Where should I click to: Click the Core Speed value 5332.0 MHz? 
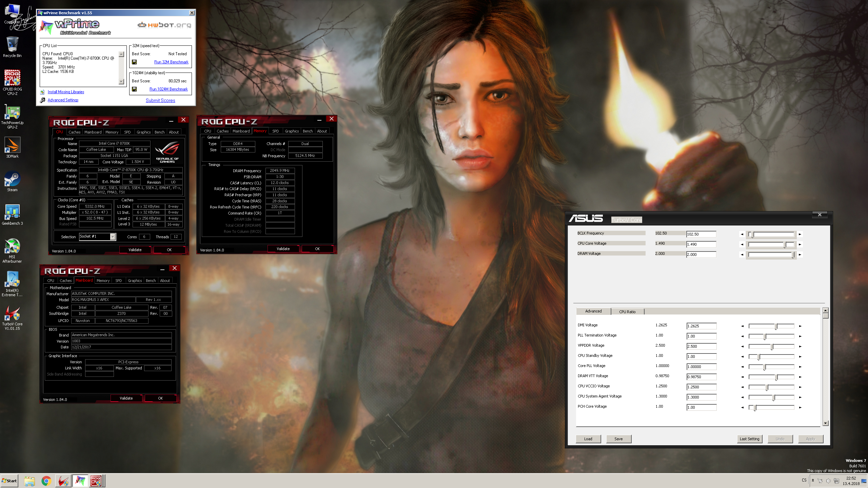click(x=95, y=206)
